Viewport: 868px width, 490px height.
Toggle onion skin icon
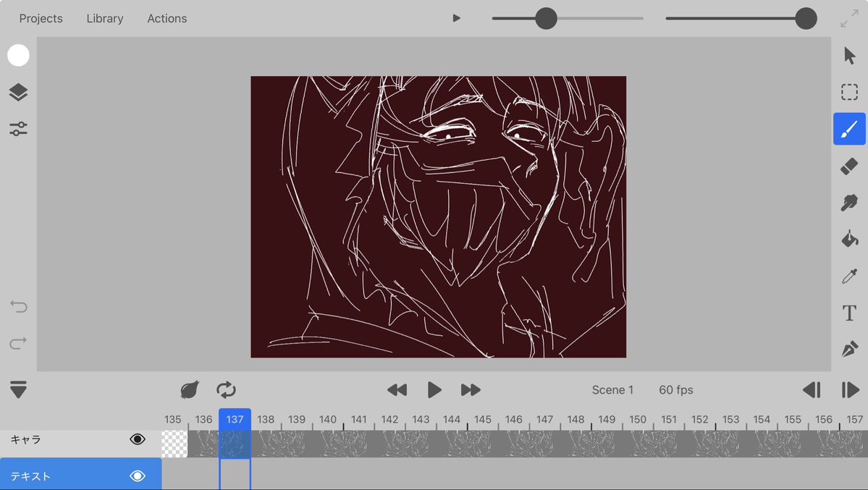(190, 390)
